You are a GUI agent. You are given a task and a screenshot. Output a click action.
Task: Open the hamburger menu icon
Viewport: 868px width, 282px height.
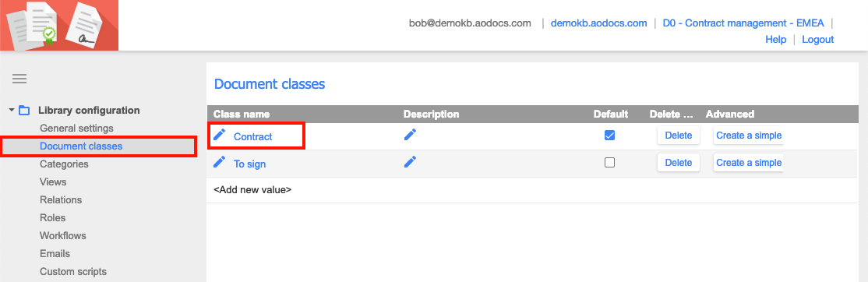(19, 79)
